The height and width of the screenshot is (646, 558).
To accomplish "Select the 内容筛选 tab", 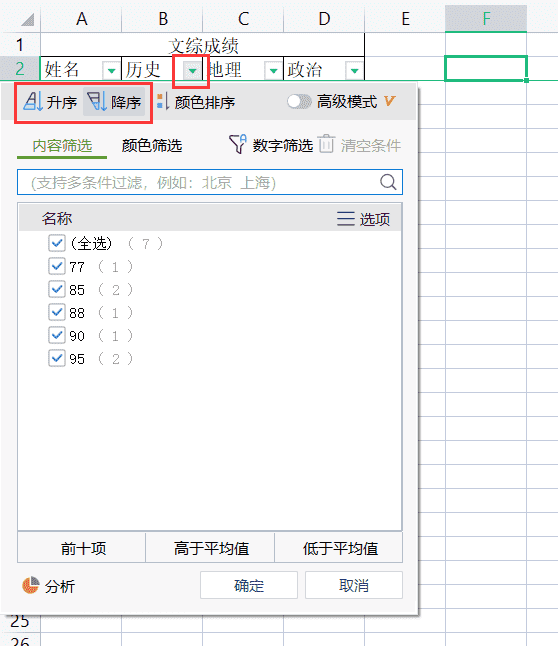I will (x=62, y=145).
